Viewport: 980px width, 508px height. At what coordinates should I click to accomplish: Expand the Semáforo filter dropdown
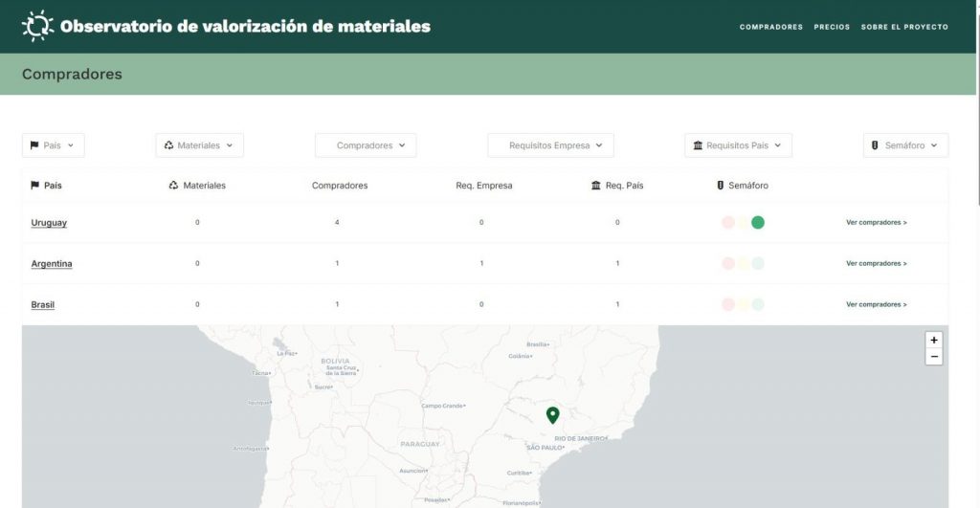coord(905,145)
